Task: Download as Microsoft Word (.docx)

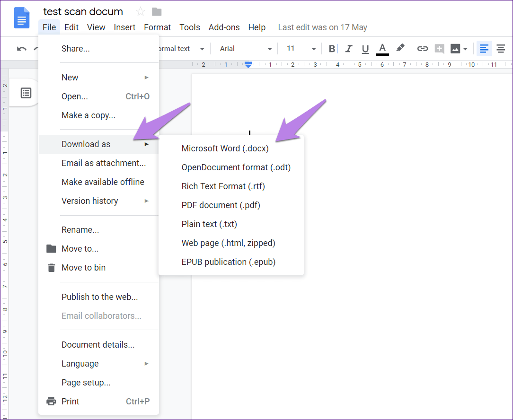Action: [x=231, y=149]
